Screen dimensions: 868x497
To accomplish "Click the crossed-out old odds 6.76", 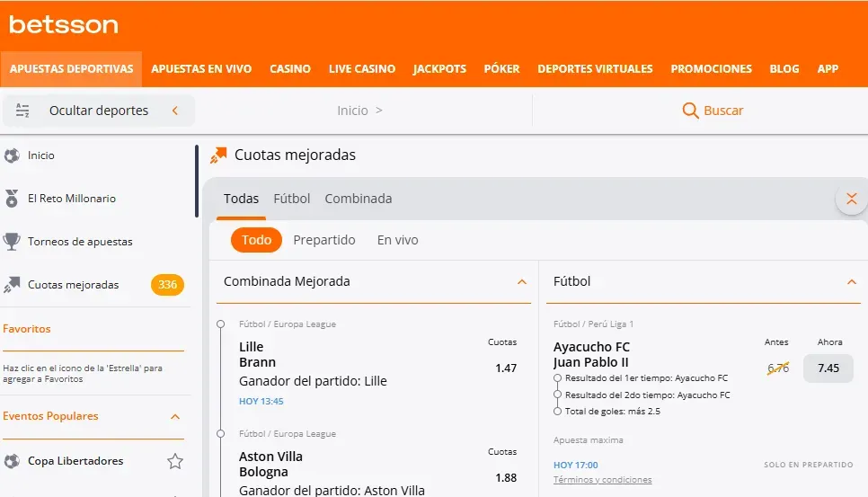I will [x=778, y=368].
